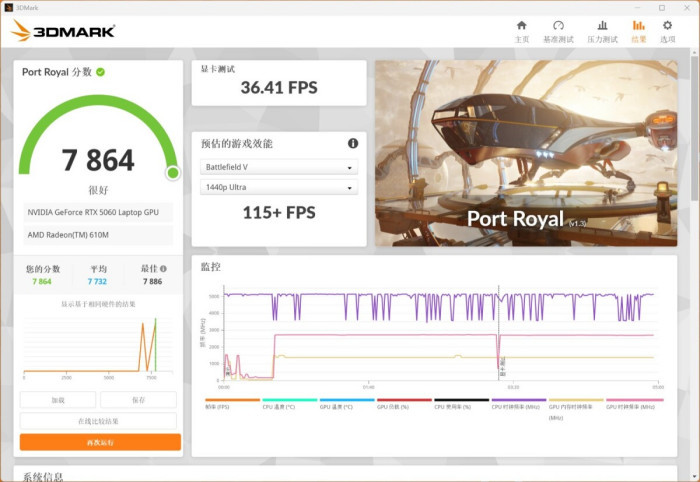Click the orange 再次运行 run again button
700x482 pixels.
pos(100,442)
